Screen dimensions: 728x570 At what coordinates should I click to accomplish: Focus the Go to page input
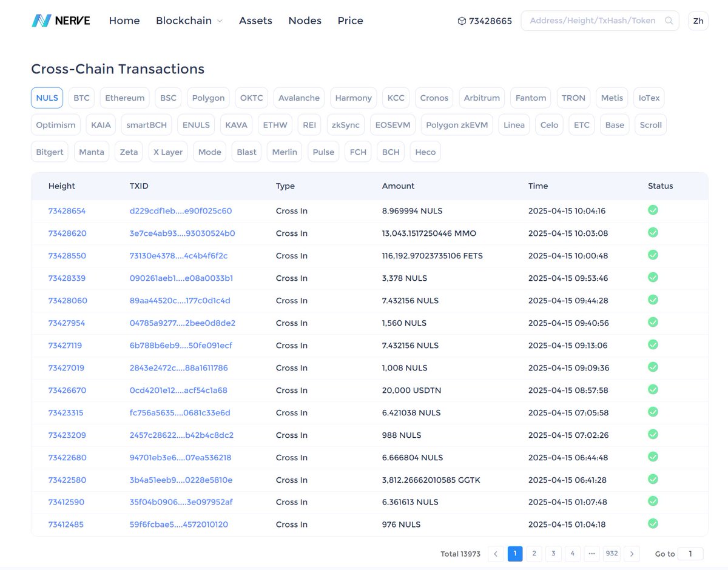coord(691,554)
